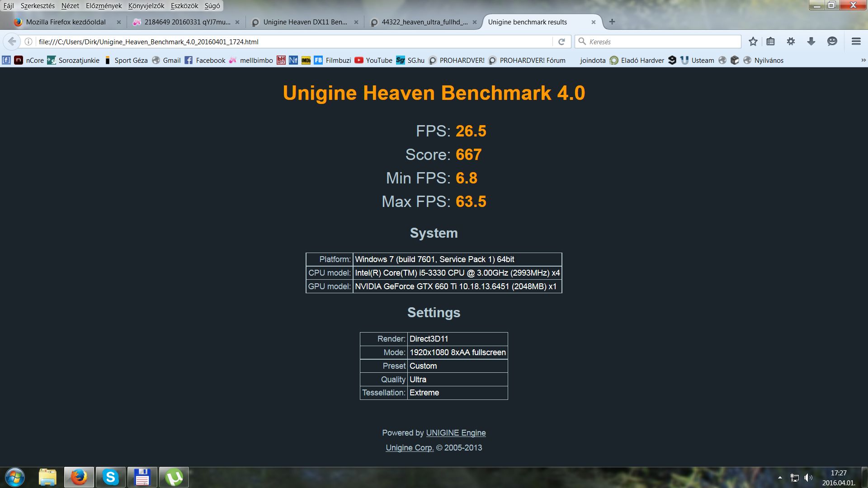Open the Gmail bookmark
Image resolution: width=868 pixels, height=488 pixels.
click(x=166, y=60)
